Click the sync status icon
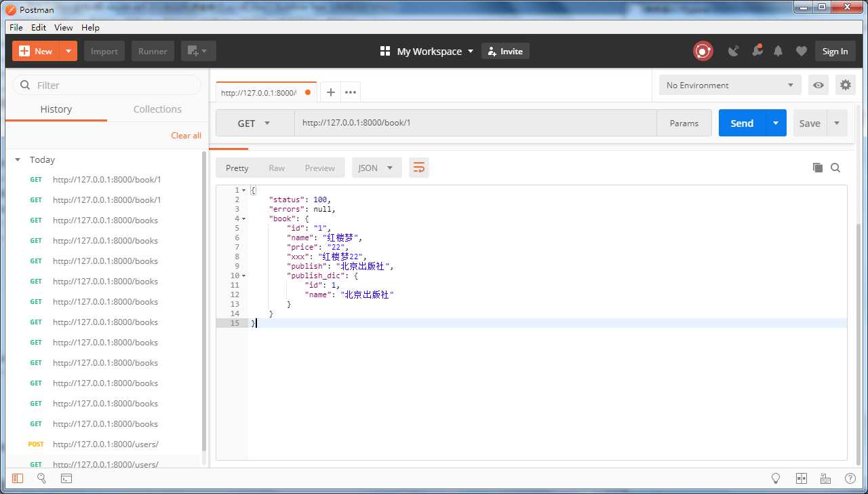This screenshot has height=494, width=868. 703,51
